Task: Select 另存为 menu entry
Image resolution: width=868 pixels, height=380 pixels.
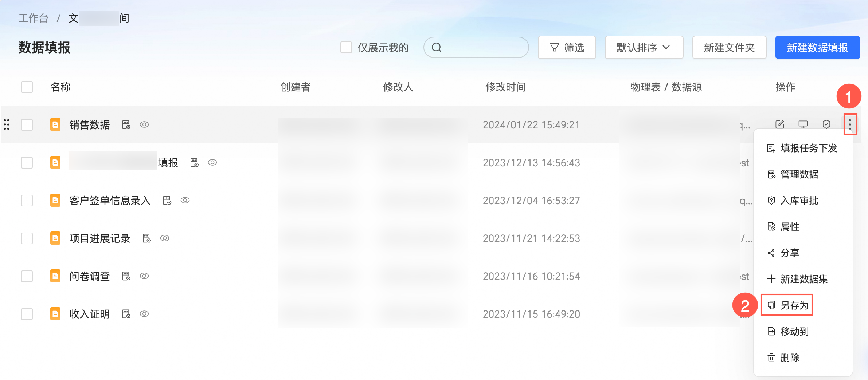Action: pyautogui.click(x=802, y=305)
